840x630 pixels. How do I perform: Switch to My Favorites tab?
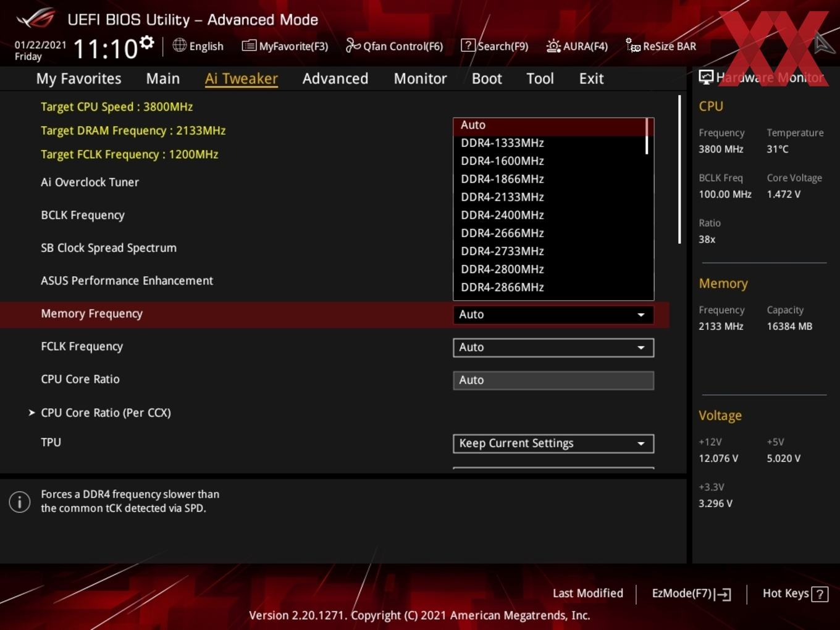[x=78, y=78]
